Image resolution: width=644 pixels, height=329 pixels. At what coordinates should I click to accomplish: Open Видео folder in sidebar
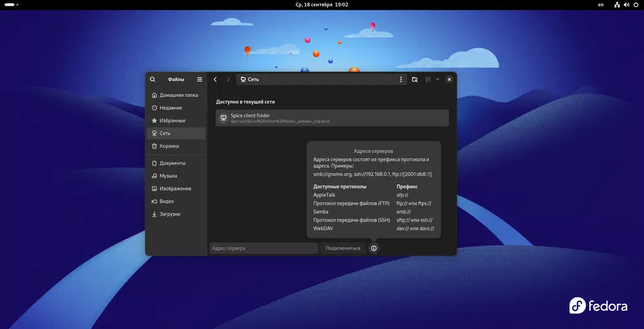pyautogui.click(x=176, y=202)
